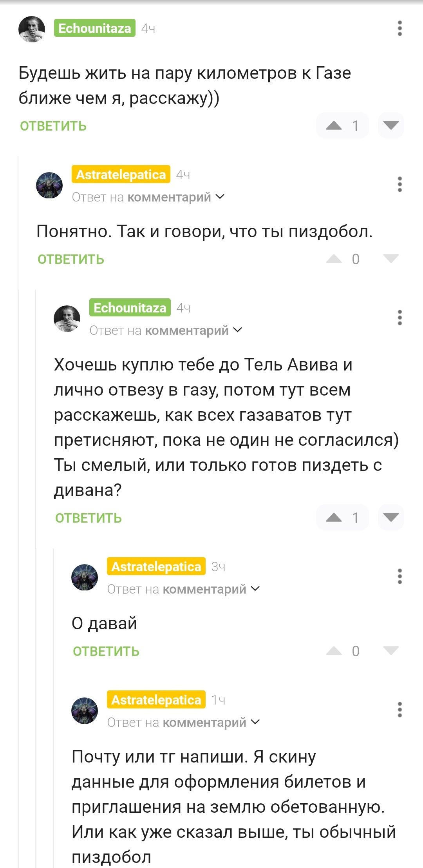Screen dimensions: 423x868
Task: Open three-dot menu on top Echounitaza comment
Action: click(x=399, y=29)
